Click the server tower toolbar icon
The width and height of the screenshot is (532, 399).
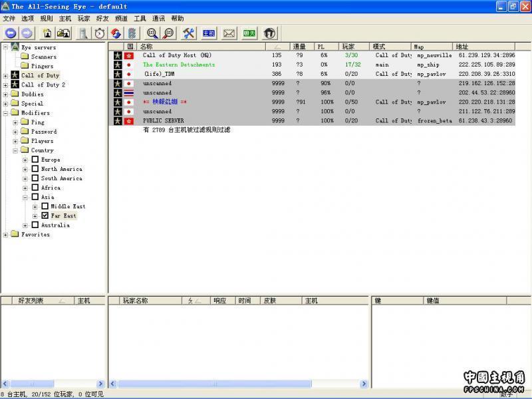point(84,33)
